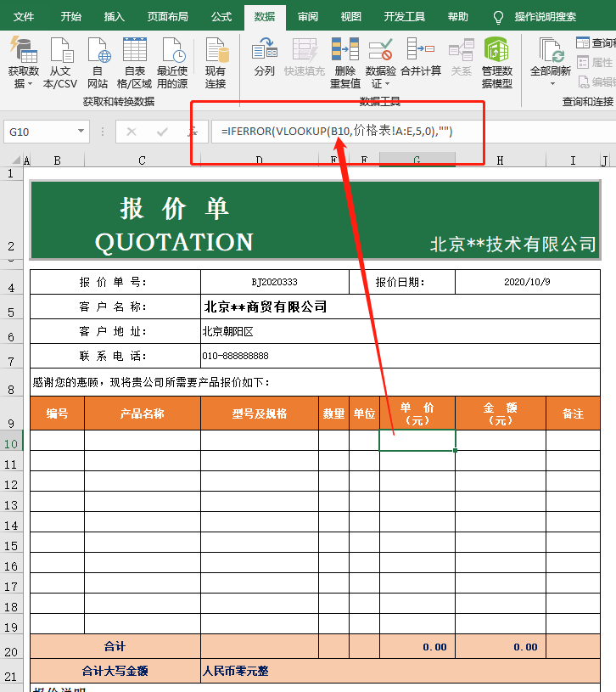Click 自表格/区域 (From Table) icon

point(135,62)
